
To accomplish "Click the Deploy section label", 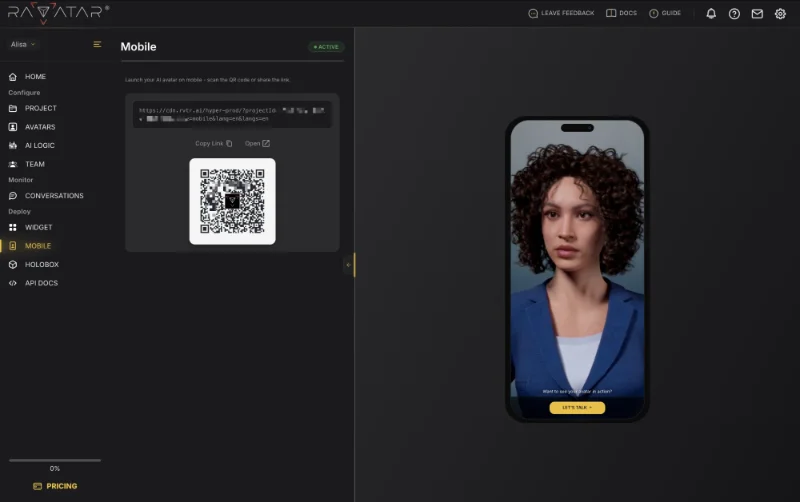I will (x=19, y=212).
